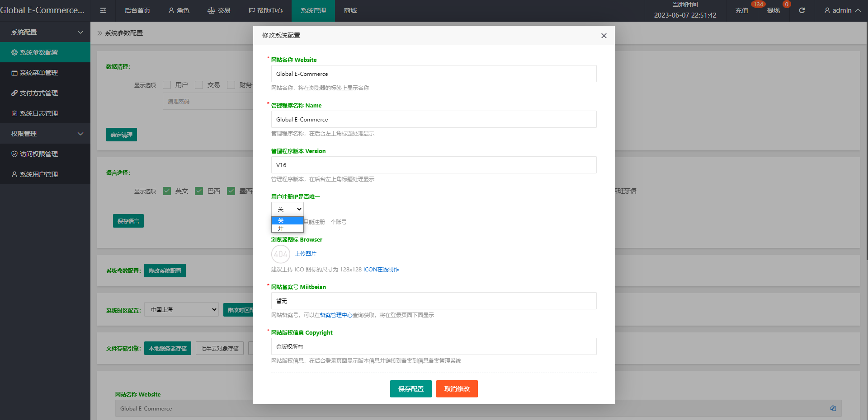Click the 保存配置 button

coord(411,389)
